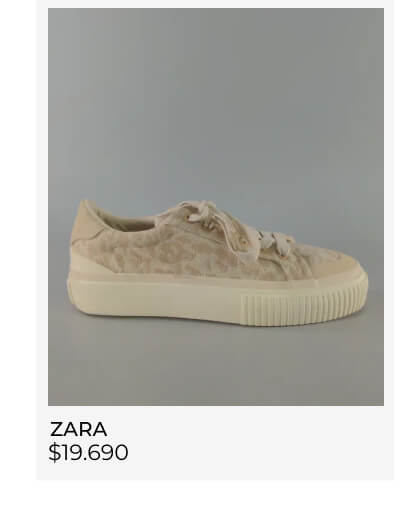
Task: Click the letter Z in ZARA
Action: pyautogui.click(x=56, y=429)
